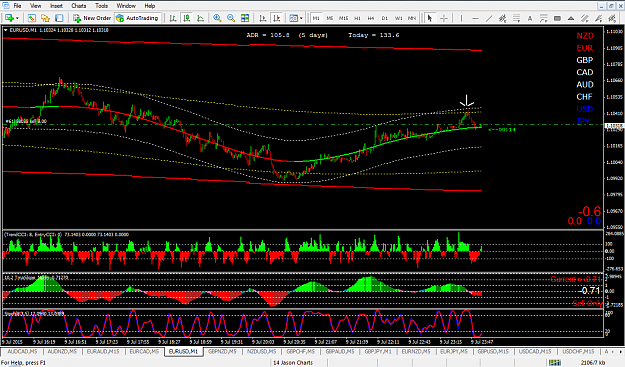Click the Market Watch toolbar icon

[31, 18]
